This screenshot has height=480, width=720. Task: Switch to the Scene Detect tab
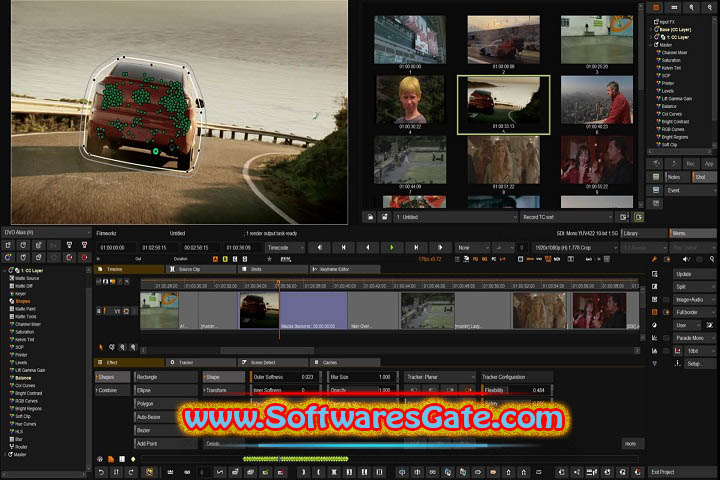(x=273, y=362)
